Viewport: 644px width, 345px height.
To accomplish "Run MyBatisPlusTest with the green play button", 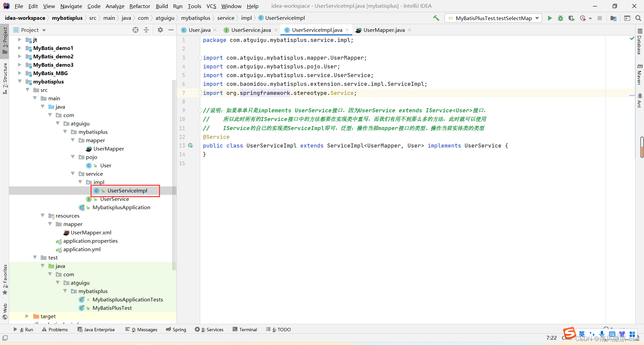I will pos(550,18).
